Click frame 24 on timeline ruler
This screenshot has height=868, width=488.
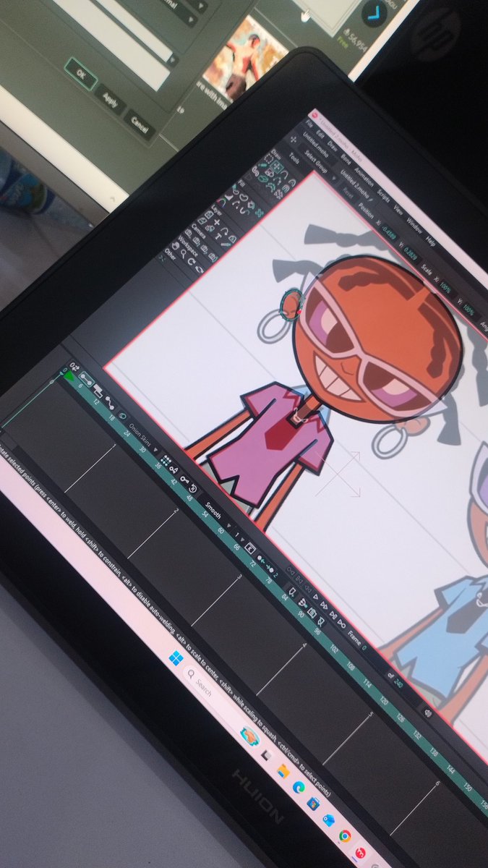[x=127, y=433]
